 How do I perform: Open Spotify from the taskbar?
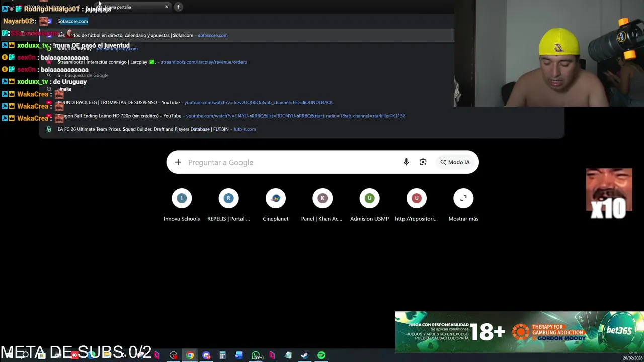coord(321,355)
